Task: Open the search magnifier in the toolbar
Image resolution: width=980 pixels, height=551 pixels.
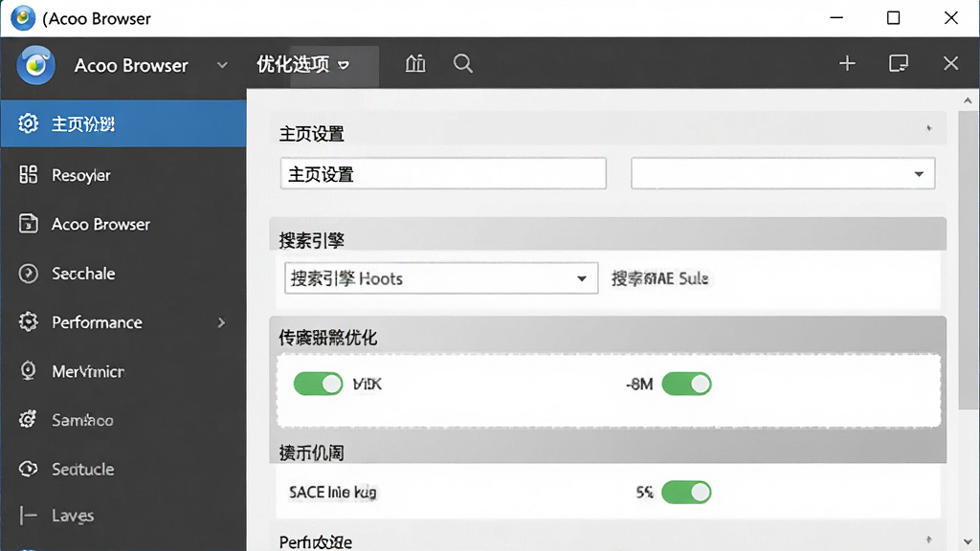Action: [462, 64]
